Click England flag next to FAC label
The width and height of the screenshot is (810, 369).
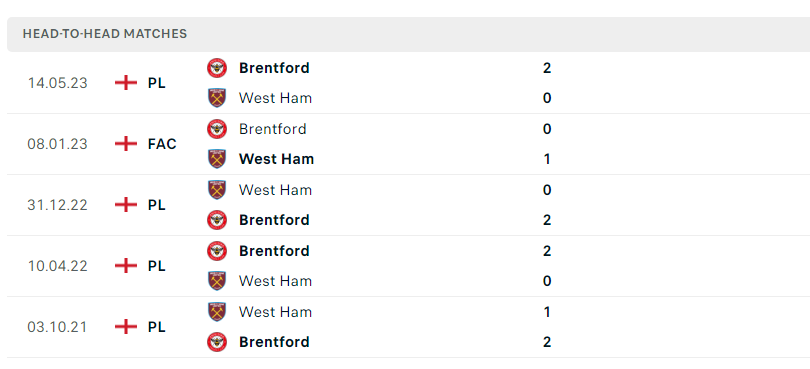click(126, 144)
